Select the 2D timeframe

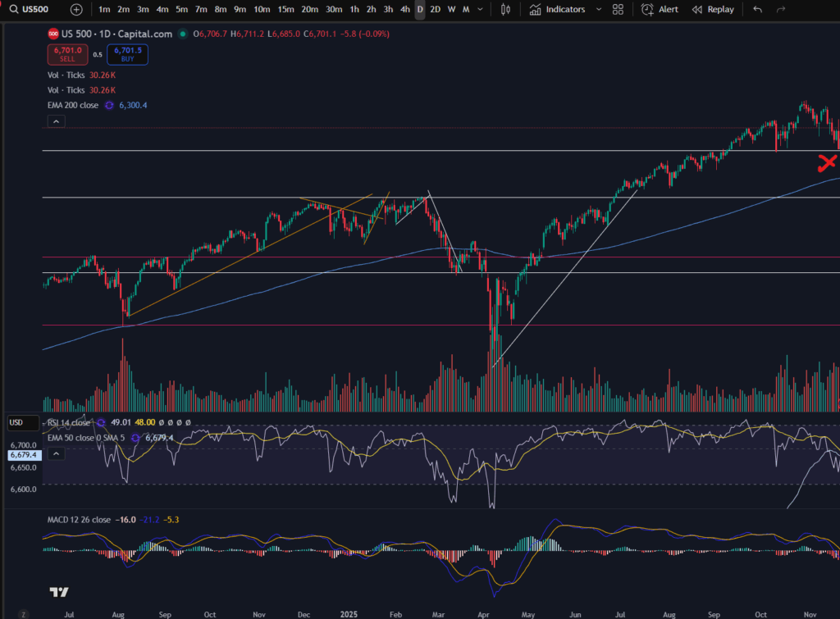pos(436,9)
